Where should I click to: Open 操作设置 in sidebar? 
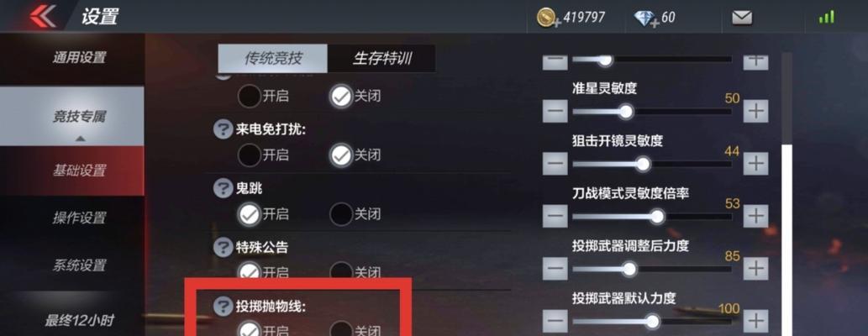click(79, 218)
